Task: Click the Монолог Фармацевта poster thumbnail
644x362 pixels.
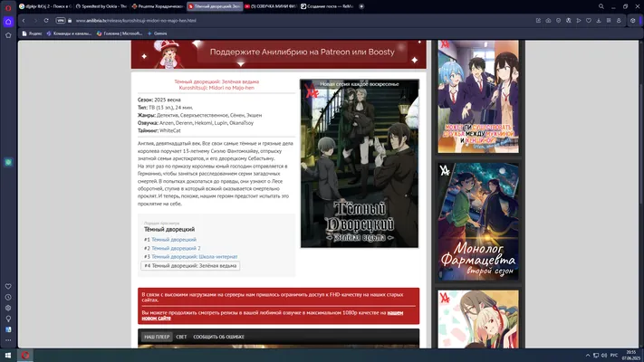Action: point(478,222)
